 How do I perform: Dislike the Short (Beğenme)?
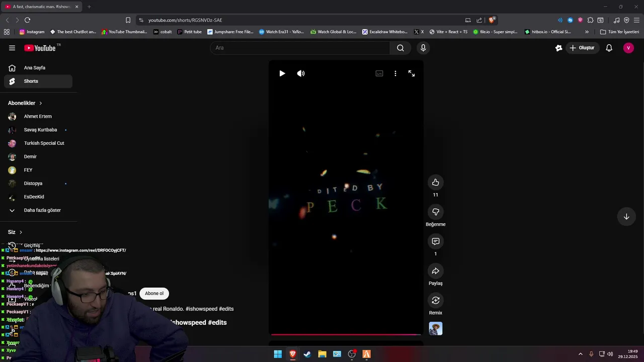pos(436,212)
